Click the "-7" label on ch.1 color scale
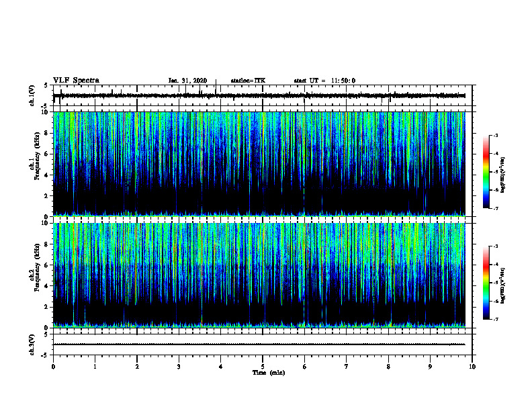532x411 pixels. coord(496,208)
